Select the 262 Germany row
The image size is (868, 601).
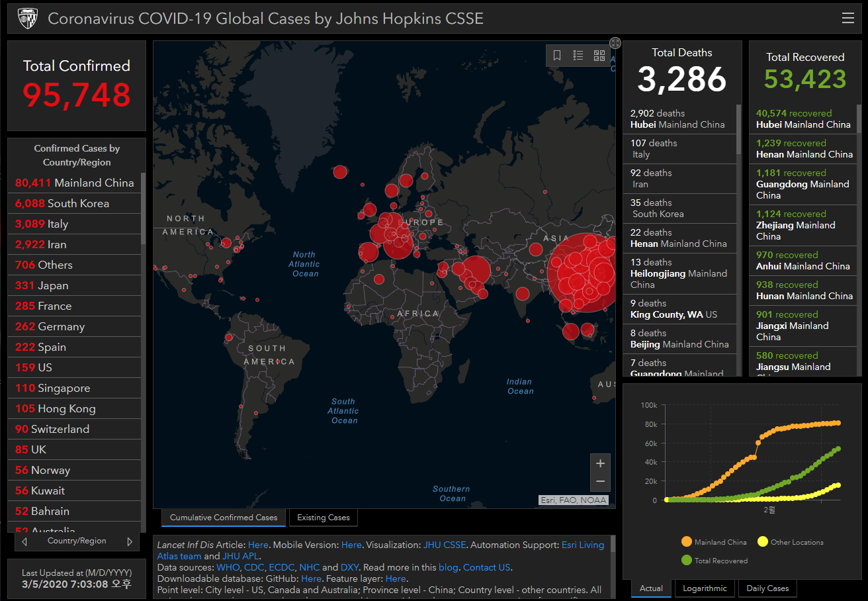coord(75,326)
